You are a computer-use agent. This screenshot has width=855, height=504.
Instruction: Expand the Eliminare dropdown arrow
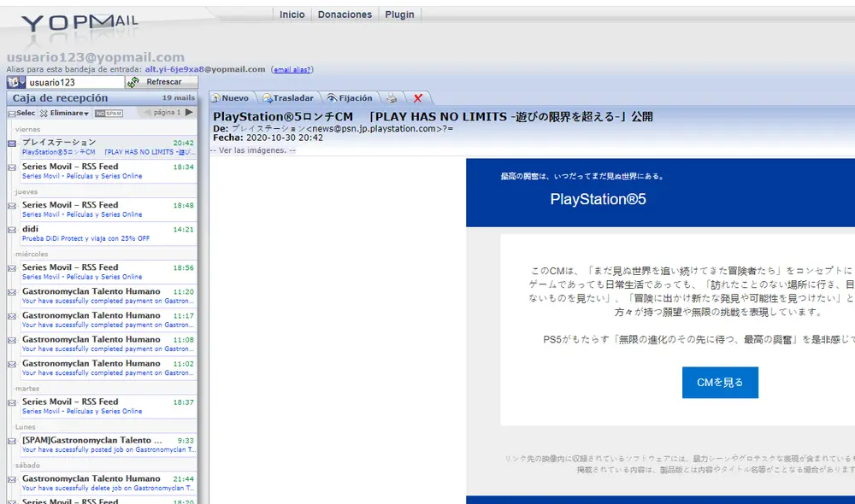click(87, 114)
